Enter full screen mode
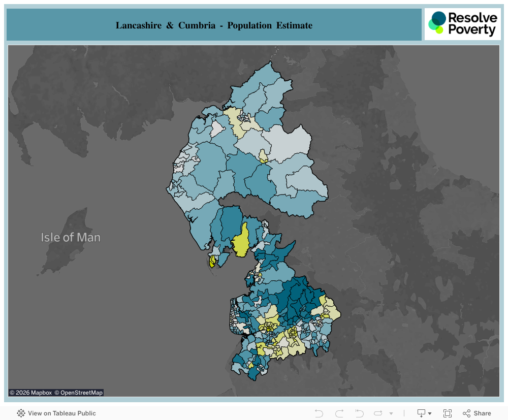Image resolution: width=508 pixels, height=420 pixels. tap(448, 413)
